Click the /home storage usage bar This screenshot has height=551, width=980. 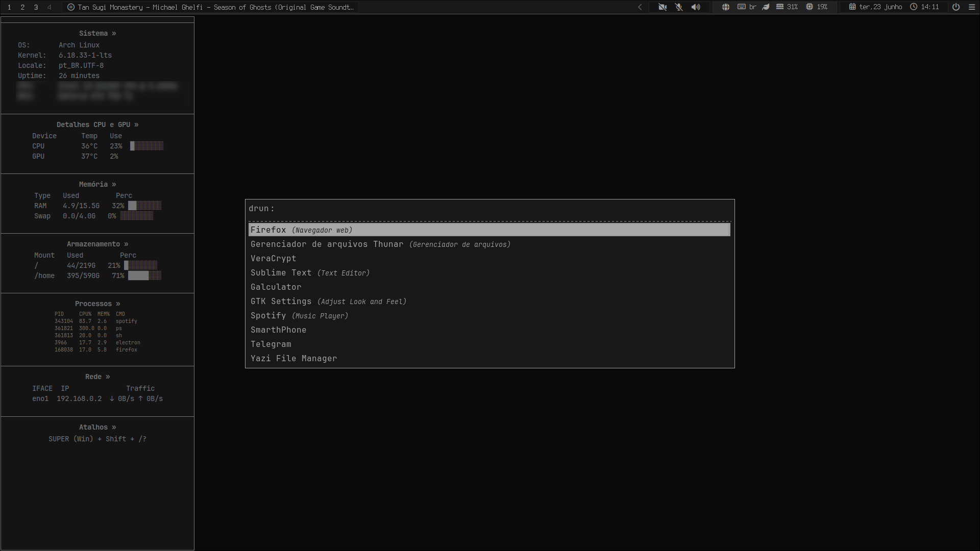pyautogui.click(x=144, y=275)
